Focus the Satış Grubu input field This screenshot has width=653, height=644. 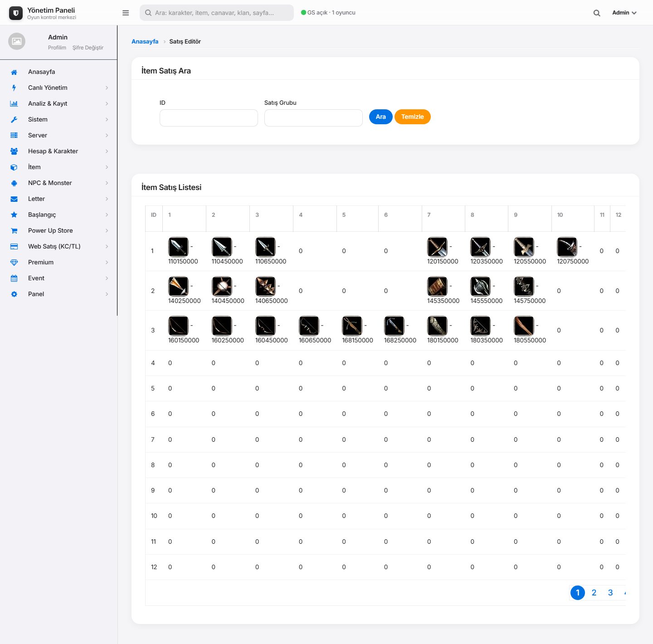point(313,118)
